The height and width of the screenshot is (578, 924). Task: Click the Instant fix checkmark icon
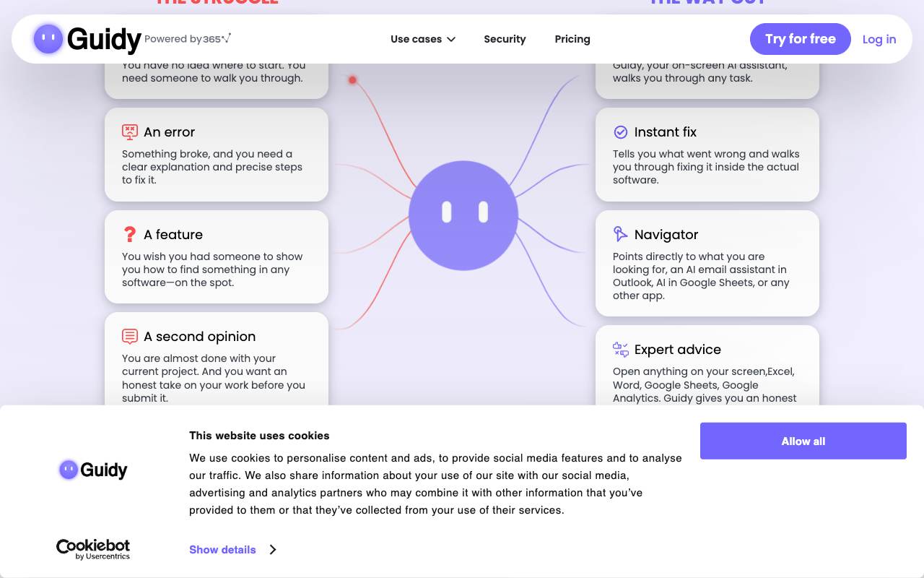(x=620, y=132)
